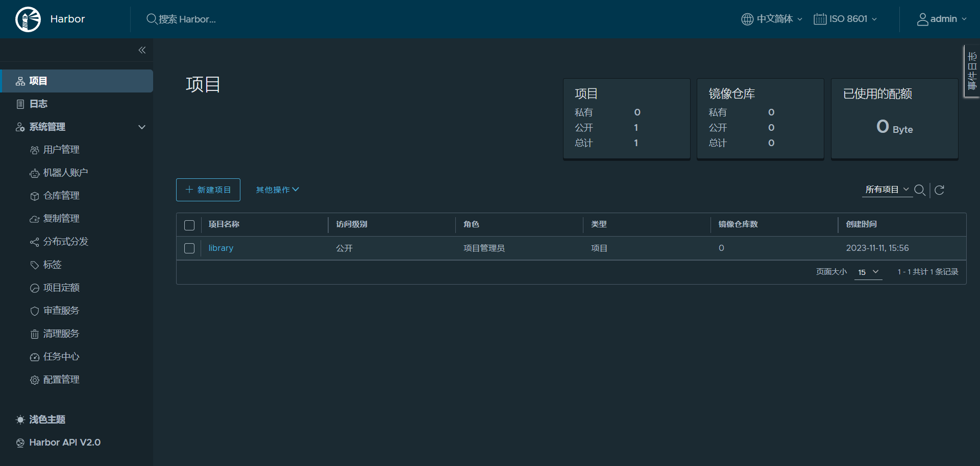Screen dimensions: 980x466
Task: Click the Harbor title text
Action: [x=67, y=19]
